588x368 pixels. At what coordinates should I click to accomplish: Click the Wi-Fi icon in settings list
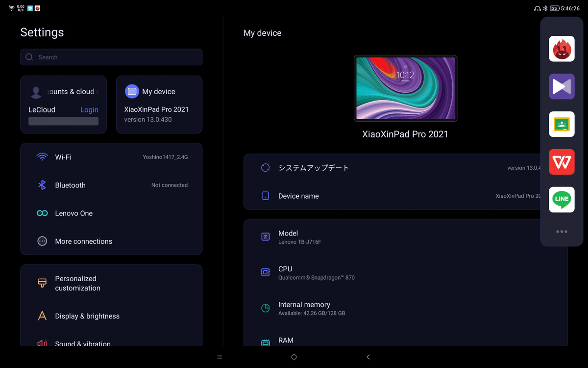point(42,157)
